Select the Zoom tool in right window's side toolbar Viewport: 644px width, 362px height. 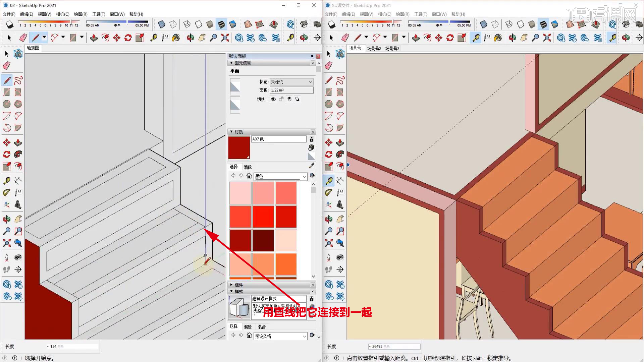pos(329,231)
